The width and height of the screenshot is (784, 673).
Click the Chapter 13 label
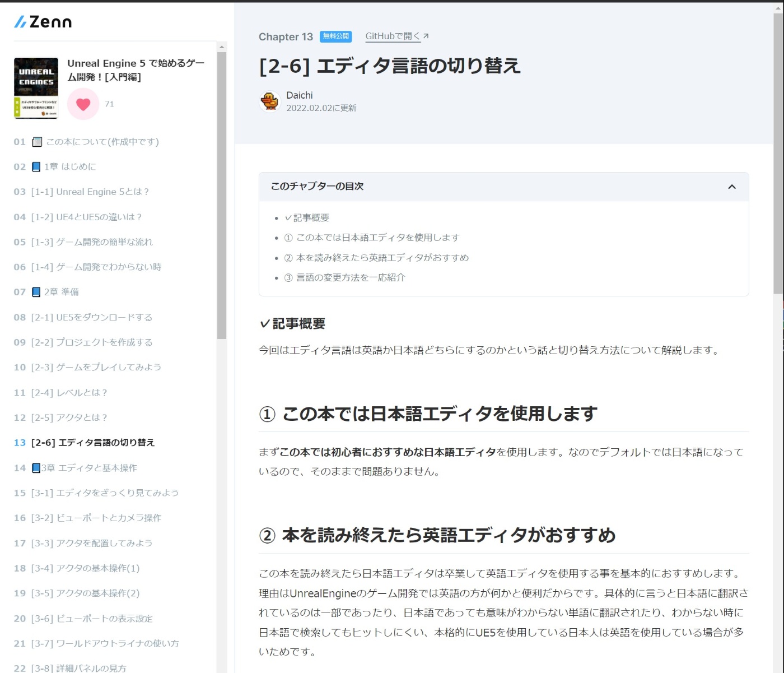(286, 36)
